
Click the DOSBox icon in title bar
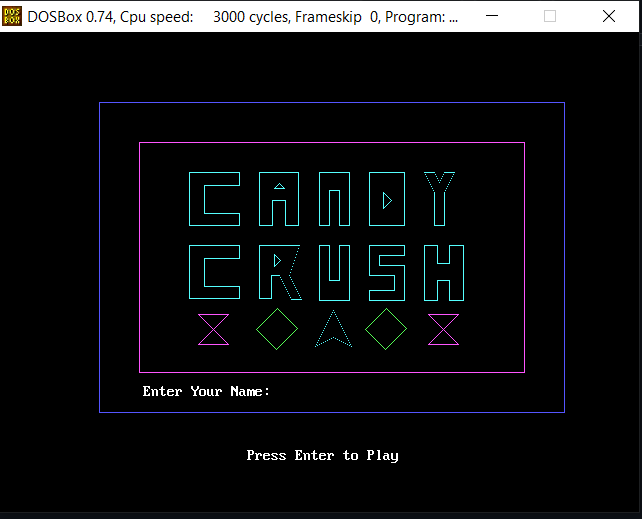12,16
